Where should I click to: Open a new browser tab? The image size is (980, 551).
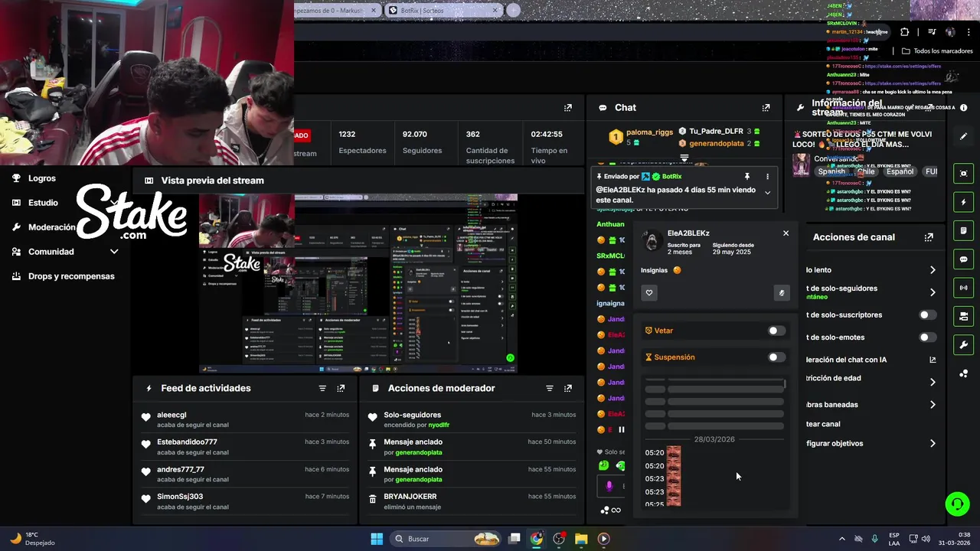pyautogui.click(x=513, y=11)
